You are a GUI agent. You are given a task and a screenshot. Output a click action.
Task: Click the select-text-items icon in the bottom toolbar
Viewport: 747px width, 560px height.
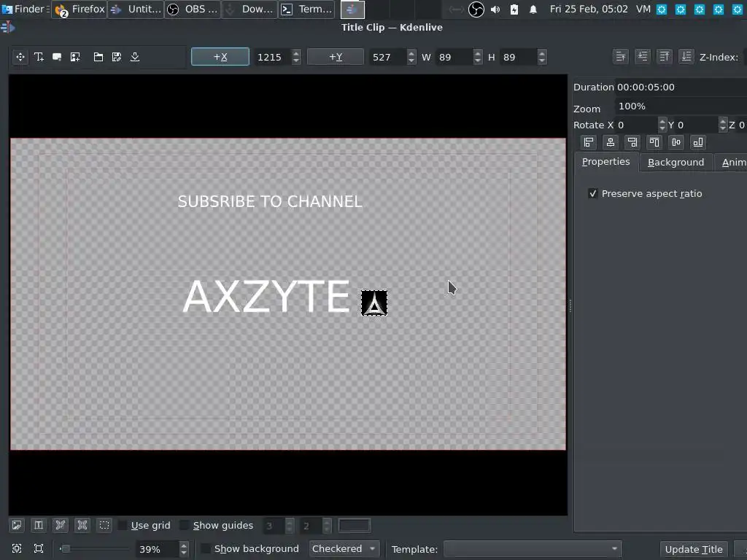click(x=39, y=525)
